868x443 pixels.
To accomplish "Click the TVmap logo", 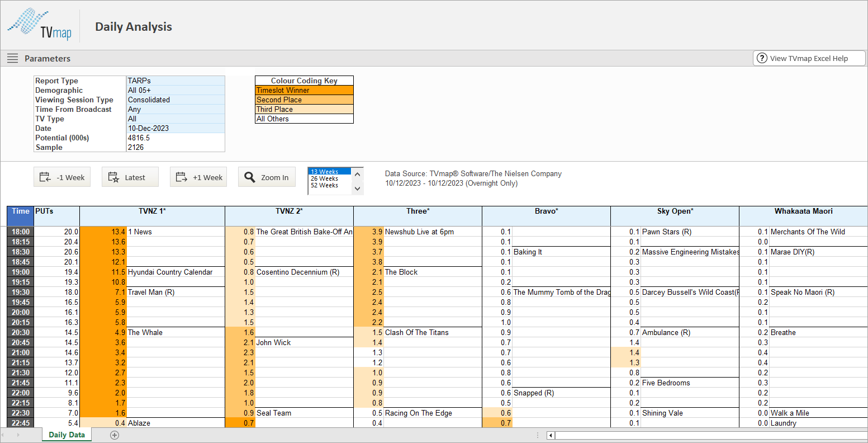I will [40, 25].
